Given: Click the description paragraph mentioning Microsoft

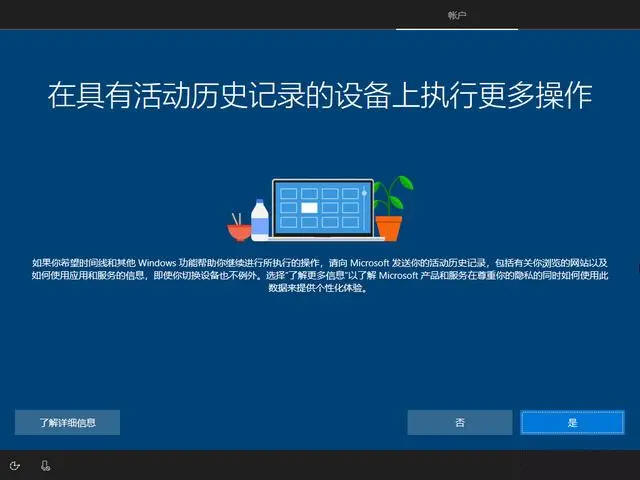Looking at the screenshot, I should pyautogui.click(x=320, y=275).
